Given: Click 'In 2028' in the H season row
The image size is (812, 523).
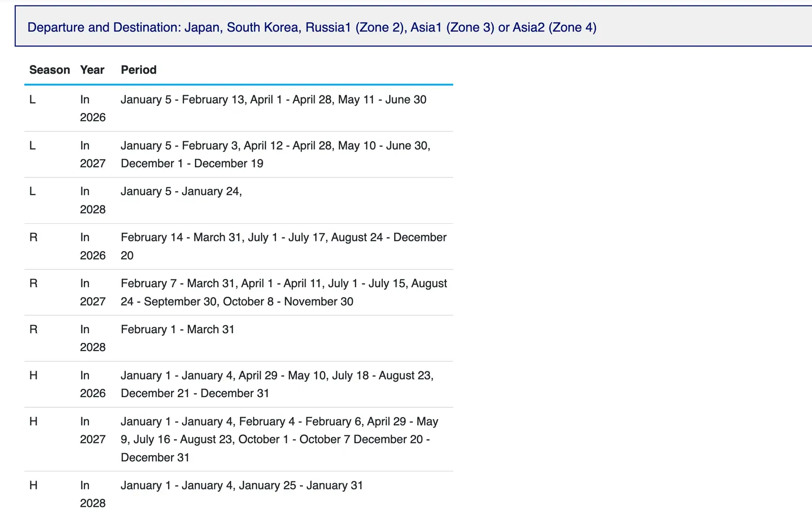Looking at the screenshot, I should 93,495.
